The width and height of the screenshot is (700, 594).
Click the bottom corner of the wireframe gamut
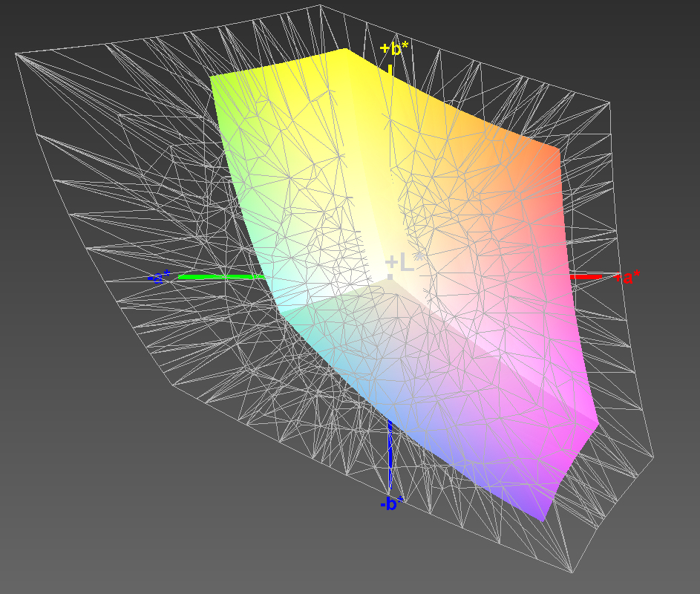(572, 572)
